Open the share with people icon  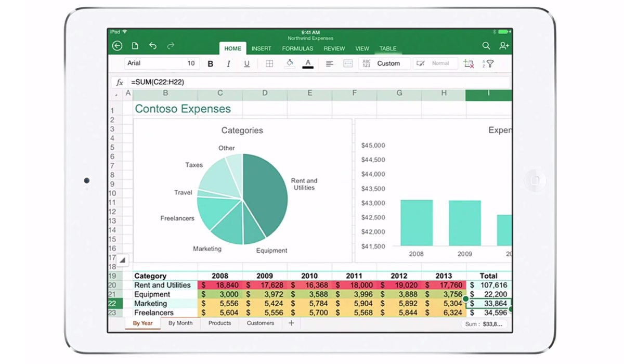(503, 46)
